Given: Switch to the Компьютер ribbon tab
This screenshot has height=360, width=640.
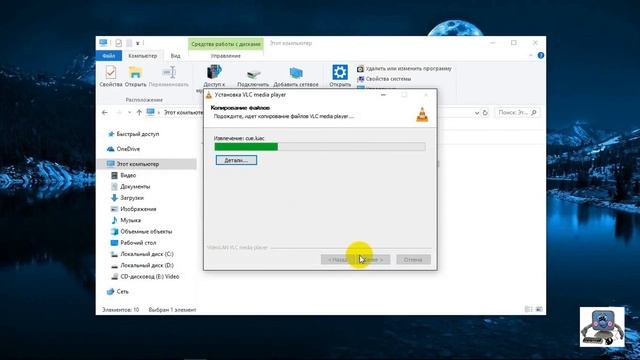Looking at the screenshot, I should click(142, 56).
